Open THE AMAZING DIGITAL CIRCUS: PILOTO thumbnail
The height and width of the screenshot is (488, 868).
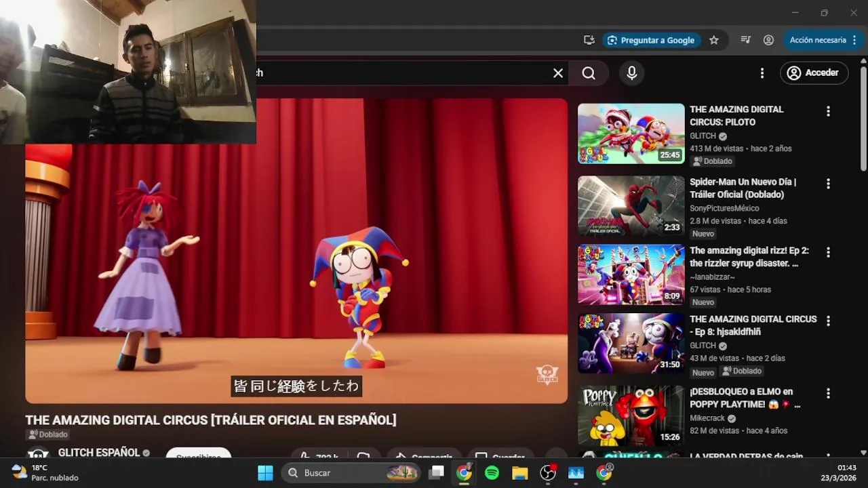[631, 134]
